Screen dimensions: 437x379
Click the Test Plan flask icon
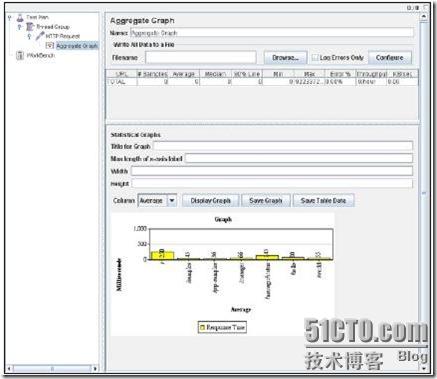point(20,17)
